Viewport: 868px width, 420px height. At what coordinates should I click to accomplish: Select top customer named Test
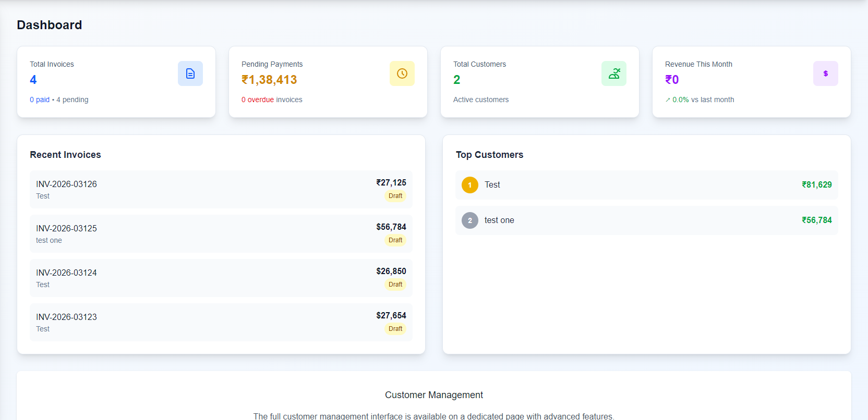click(x=647, y=185)
